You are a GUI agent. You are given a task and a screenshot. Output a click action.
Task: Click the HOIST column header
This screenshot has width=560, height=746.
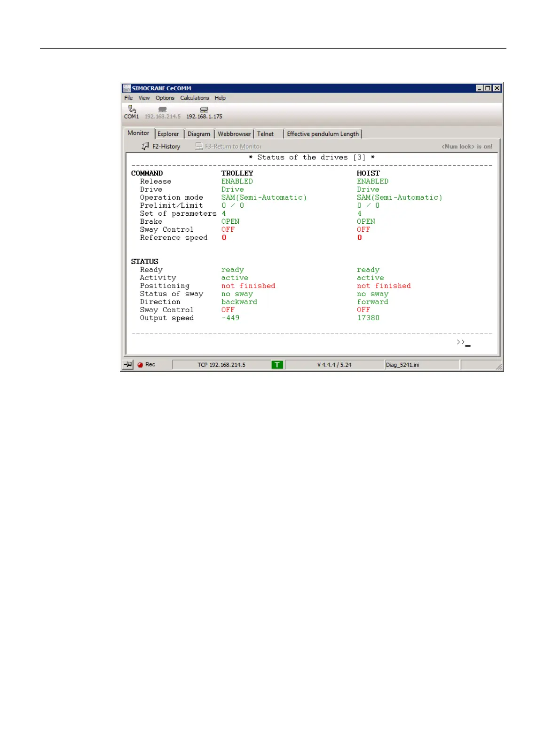[x=368, y=173]
